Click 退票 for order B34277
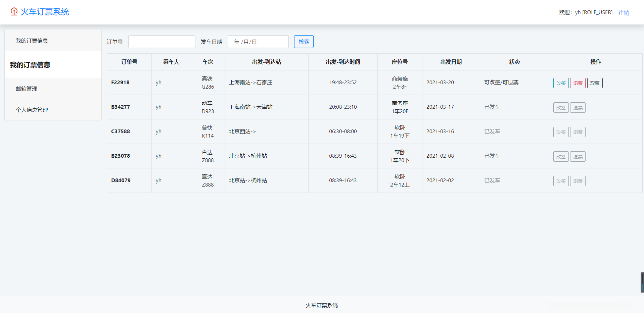644x313 pixels. [578, 107]
